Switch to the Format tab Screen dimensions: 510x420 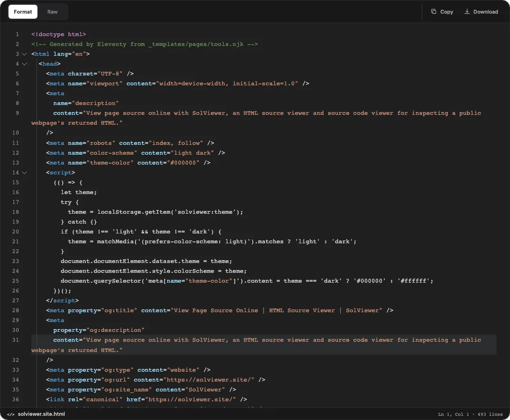coord(23,12)
